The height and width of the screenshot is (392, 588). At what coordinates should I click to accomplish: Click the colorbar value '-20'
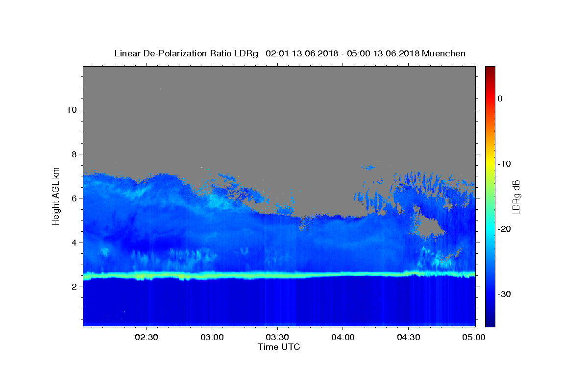pos(504,229)
